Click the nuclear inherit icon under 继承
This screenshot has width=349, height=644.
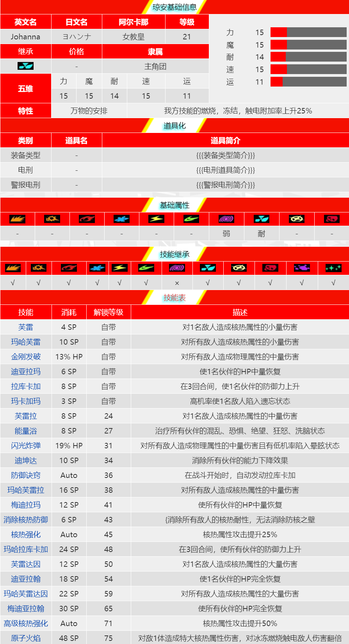point(25,66)
